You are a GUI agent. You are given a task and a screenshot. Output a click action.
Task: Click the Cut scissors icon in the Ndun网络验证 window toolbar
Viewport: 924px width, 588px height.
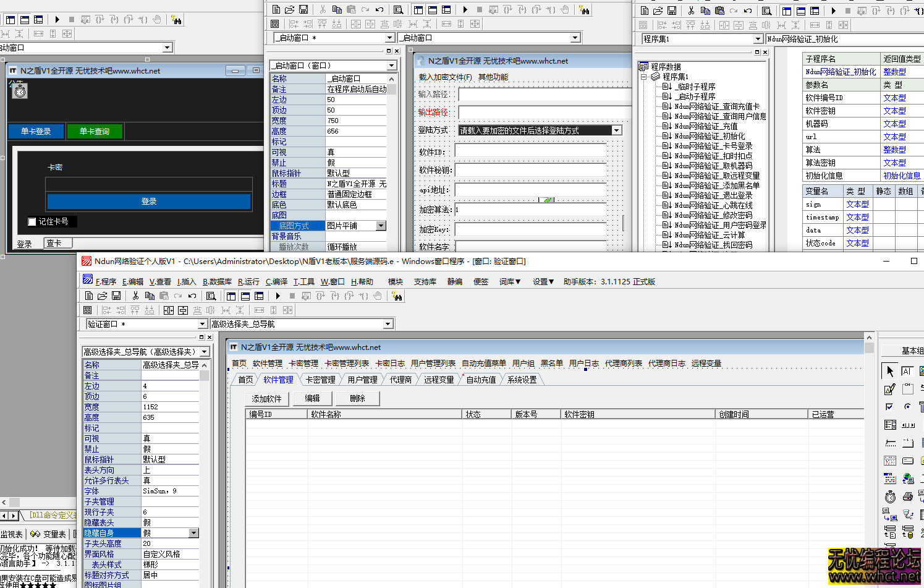[135, 296]
